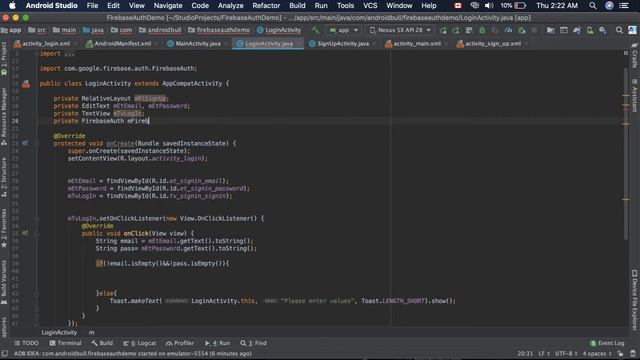Toggle the Resource Manager tool window
Screen dimensions: 640x360
4,117
